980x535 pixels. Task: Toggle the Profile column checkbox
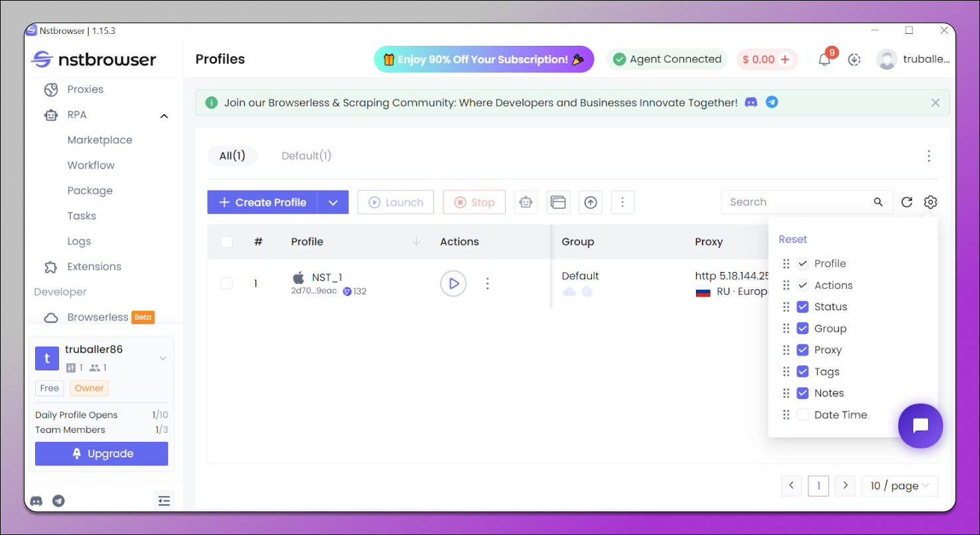tap(803, 264)
